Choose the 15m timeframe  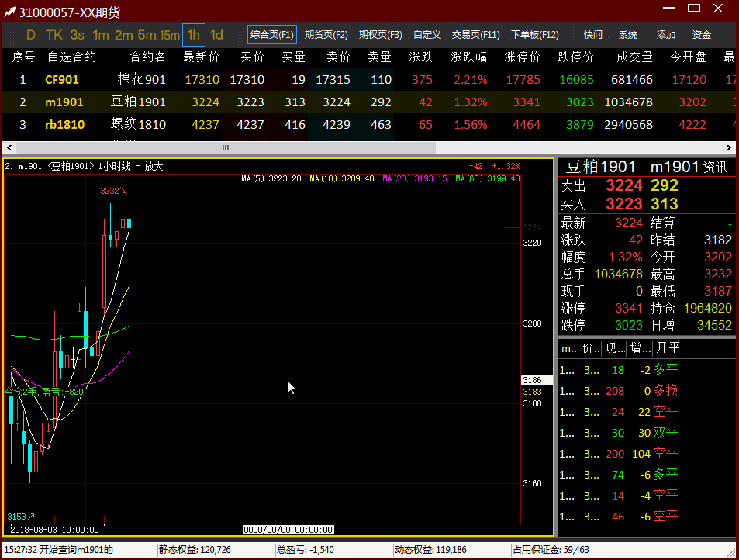pyautogui.click(x=170, y=35)
